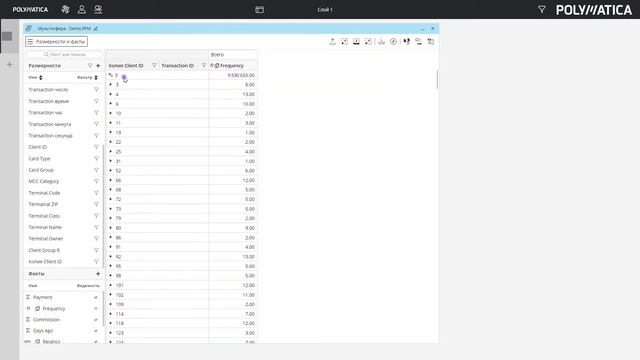The width and height of the screenshot is (640, 360).
Task: Toggle the Размерности и факты panel button
Action: 56,42
